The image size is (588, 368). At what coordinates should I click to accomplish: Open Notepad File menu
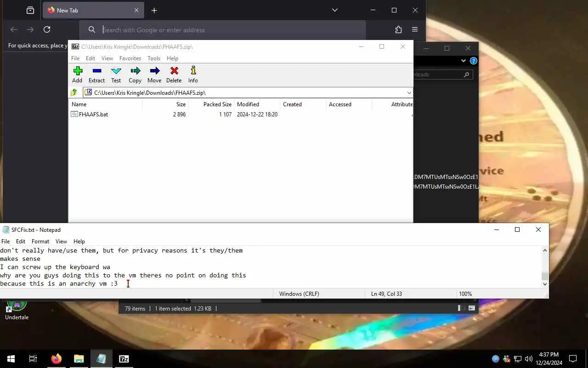coord(6,241)
